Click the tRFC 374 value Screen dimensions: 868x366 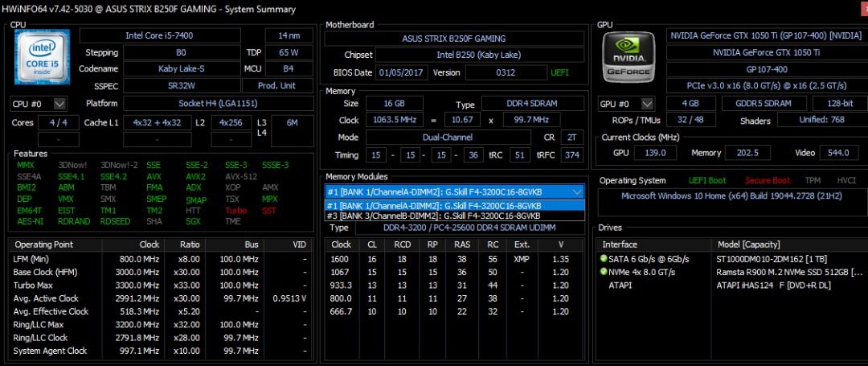572,155
